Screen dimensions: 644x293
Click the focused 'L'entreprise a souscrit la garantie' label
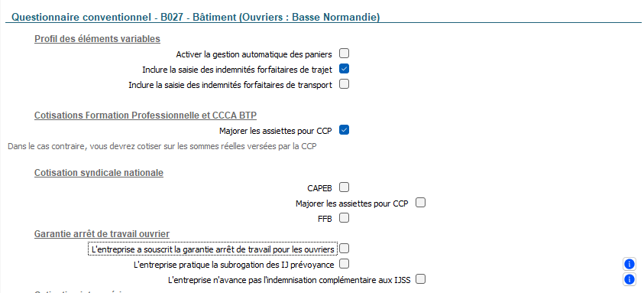212,249
